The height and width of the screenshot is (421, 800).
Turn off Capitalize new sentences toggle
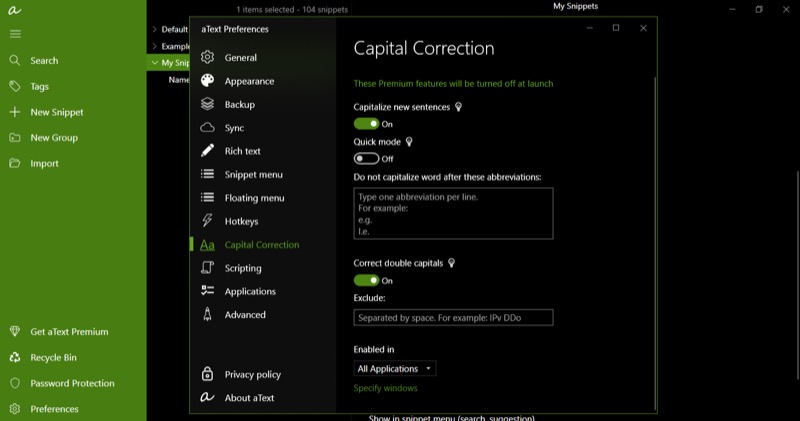coord(366,124)
